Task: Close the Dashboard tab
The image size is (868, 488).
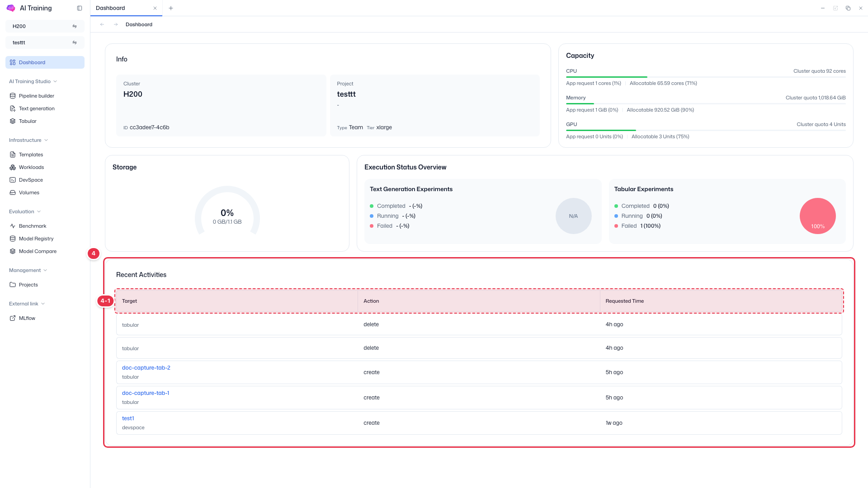Action: click(x=155, y=8)
